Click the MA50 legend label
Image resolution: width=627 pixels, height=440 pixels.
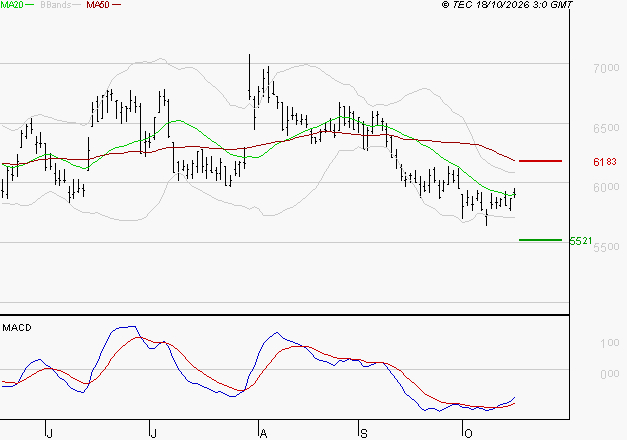click(98, 5)
